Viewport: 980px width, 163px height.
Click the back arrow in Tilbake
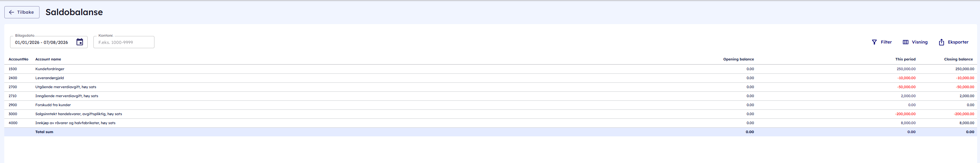point(11,12)
